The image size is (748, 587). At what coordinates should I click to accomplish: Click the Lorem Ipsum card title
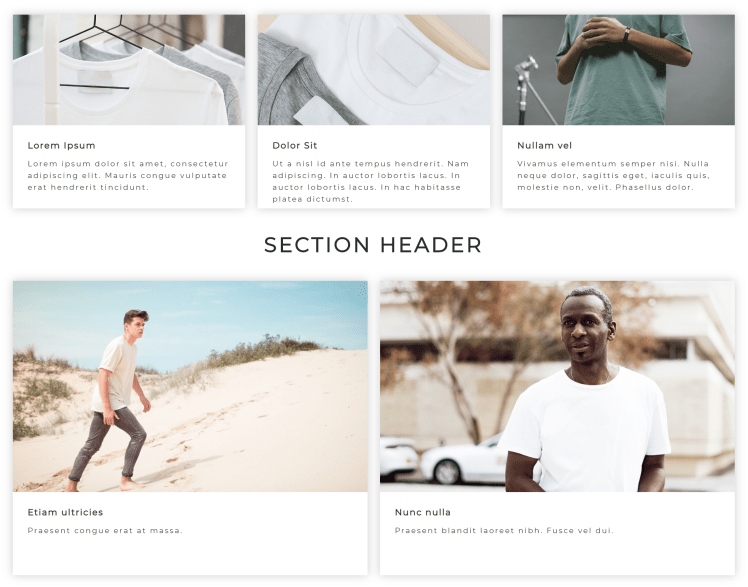pyautogui.click(x=61, y=145)
